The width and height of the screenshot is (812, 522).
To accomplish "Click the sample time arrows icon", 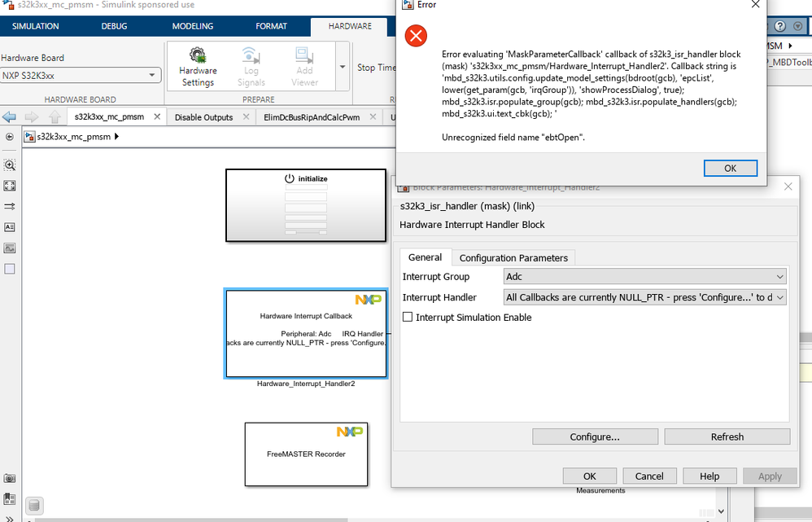I will (x=9, y=206).
